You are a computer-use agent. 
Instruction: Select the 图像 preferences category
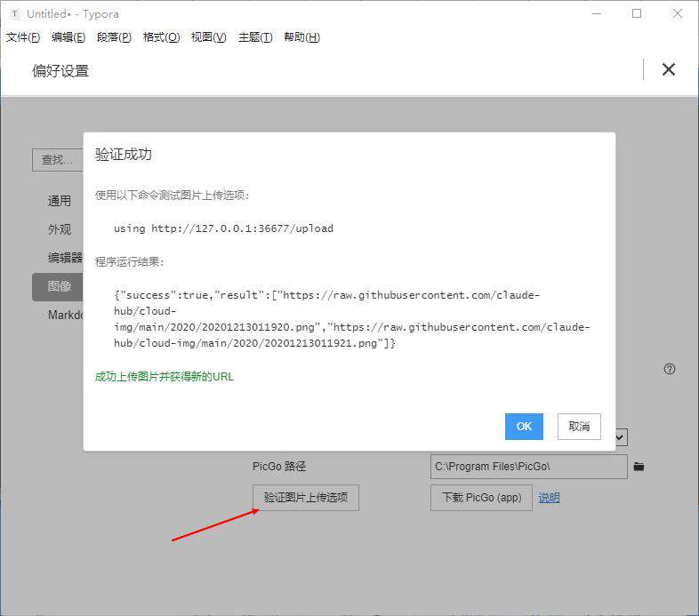point(58,286)
